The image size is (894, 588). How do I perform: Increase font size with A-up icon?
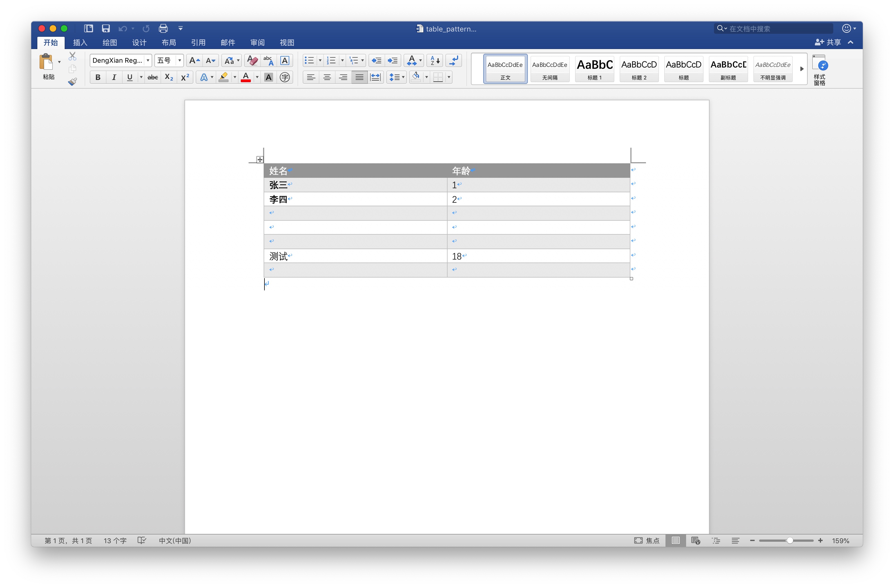[x=194, y=60]
